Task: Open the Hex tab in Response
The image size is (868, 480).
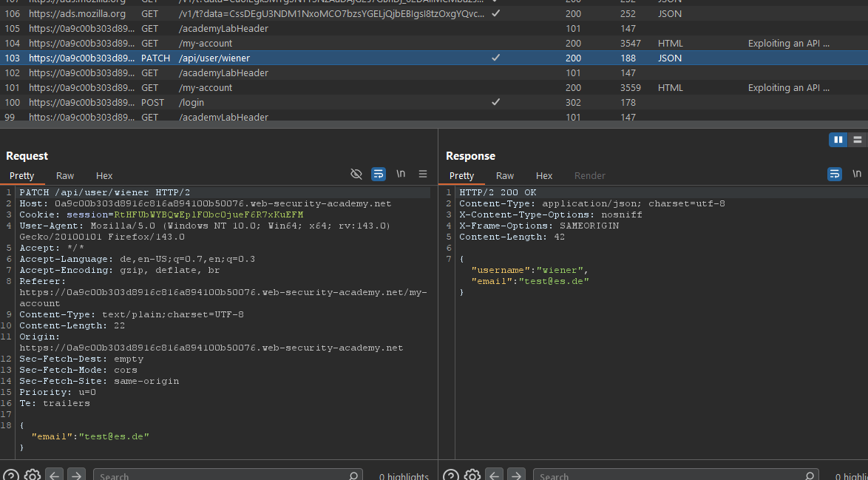Action: [x=544, y=175]
